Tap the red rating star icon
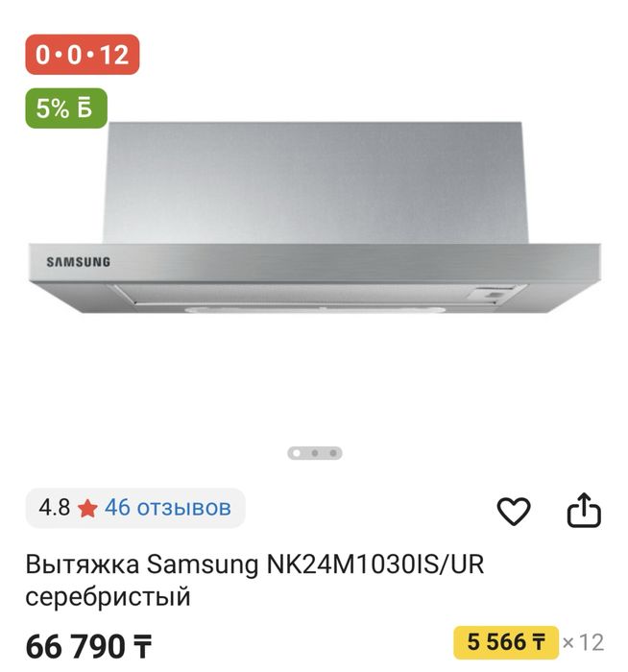 (x=87, y=509)
